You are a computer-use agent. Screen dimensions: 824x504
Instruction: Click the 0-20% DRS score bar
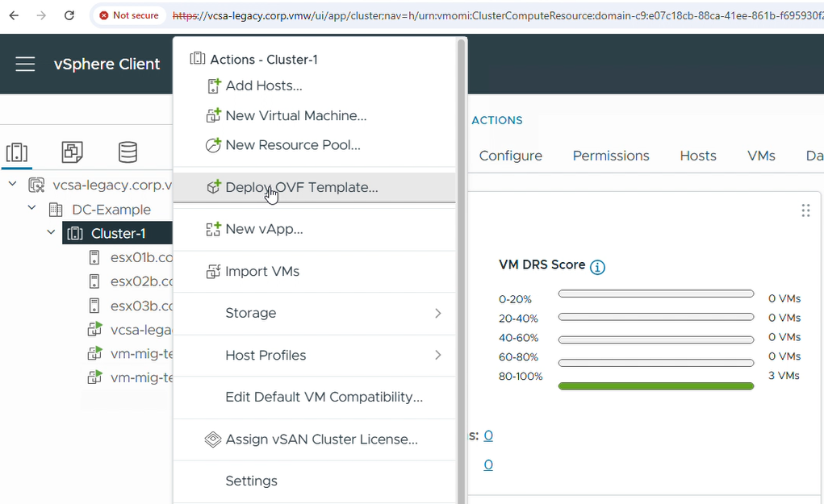point(656,294)
